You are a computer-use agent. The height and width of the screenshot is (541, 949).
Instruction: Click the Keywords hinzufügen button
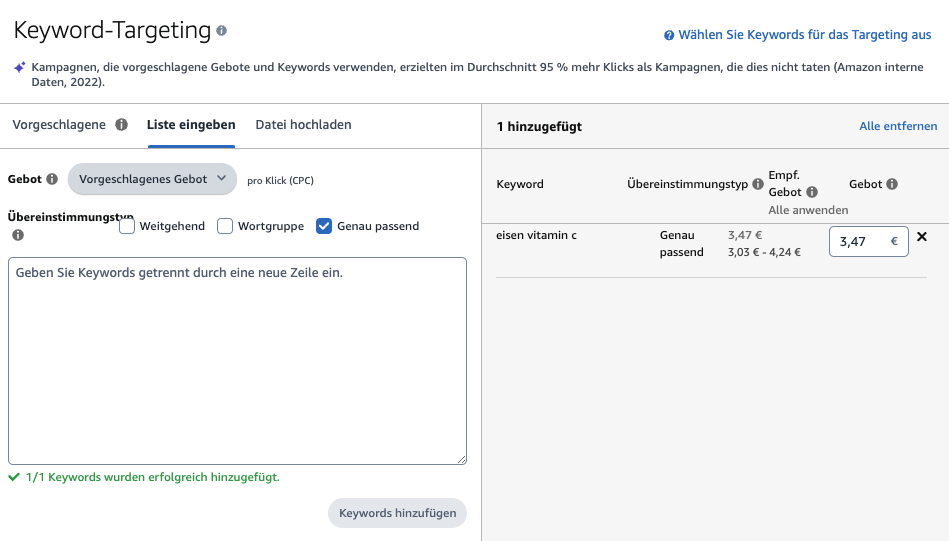pos(398,513)
